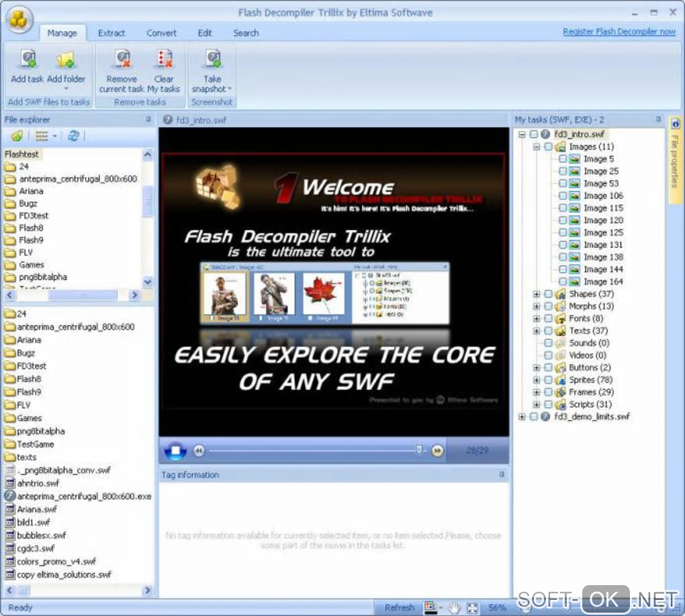Image resolution: width=685 pixels, height=616 pixels.
Task: Click the 56% zoom value in status bar
Action: [497, 608]
